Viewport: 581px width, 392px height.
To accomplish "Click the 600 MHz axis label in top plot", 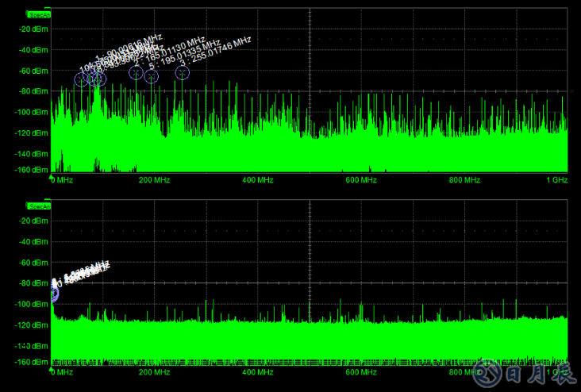I will point(361,181).
